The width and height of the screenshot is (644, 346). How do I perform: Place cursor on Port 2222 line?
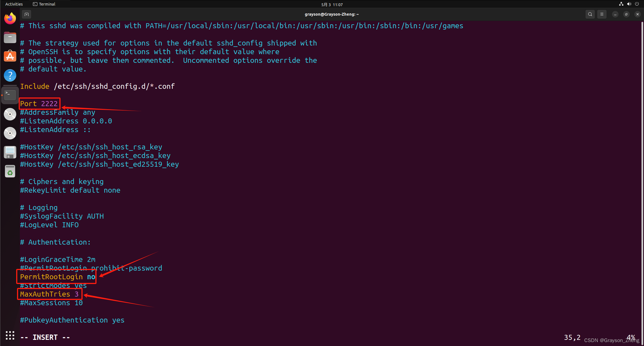[x=39, y=104]
